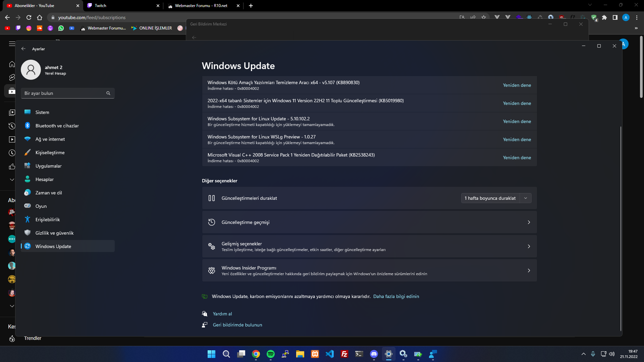This screenshot has height=362, width=644.
Task: Click YouTube home icon in left sidebar
Action: [x=12, y=64]
